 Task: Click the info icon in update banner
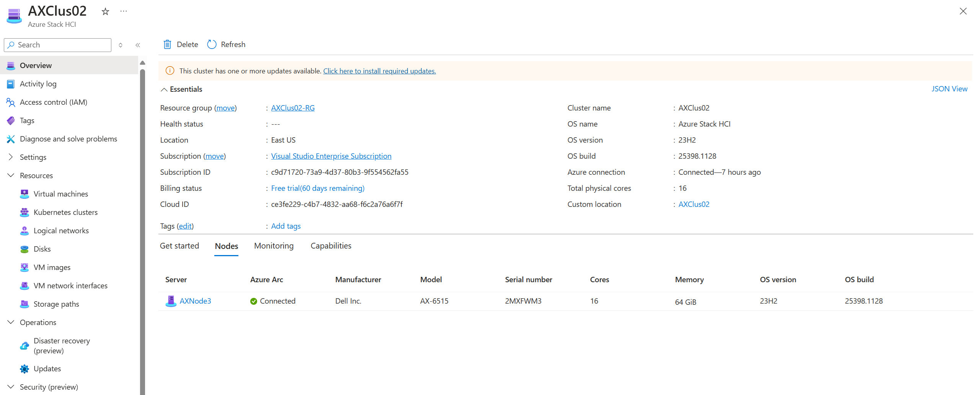pyautogui.click(x=170, y=71)
